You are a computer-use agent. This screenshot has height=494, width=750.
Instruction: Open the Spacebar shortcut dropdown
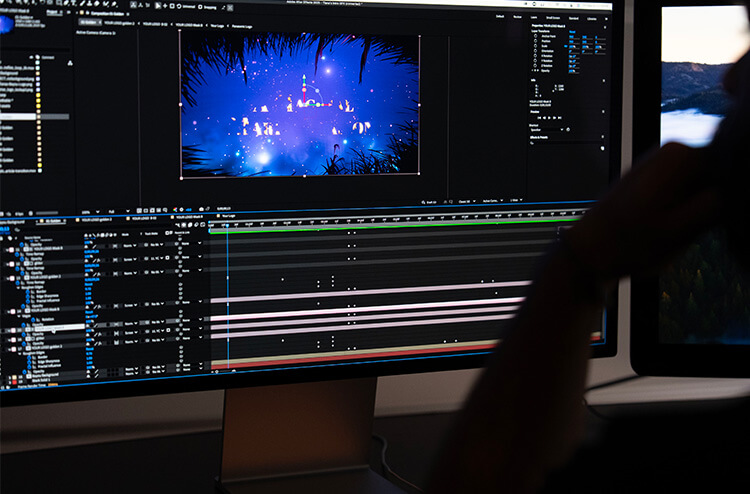547,130
